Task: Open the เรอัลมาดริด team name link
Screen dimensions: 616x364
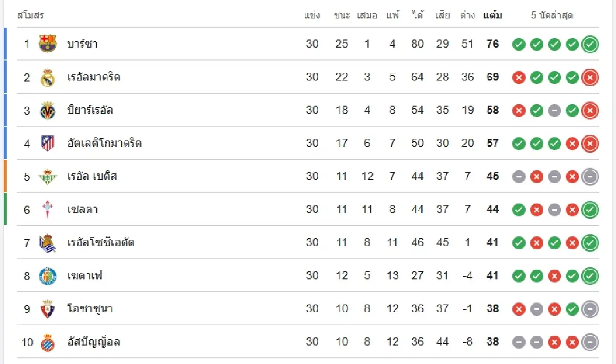Action: 93,77
